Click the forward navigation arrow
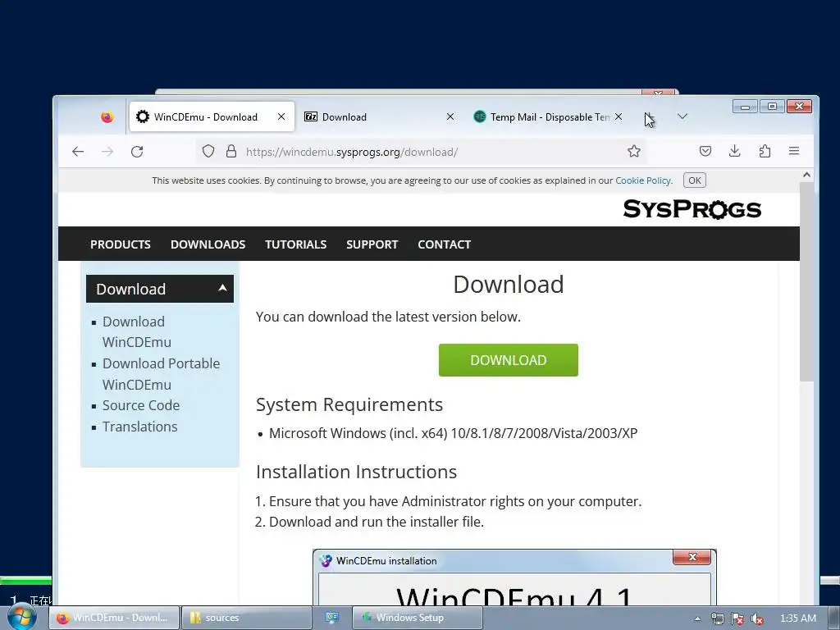Screen dimensions: 840x630 tap(107, 152)
